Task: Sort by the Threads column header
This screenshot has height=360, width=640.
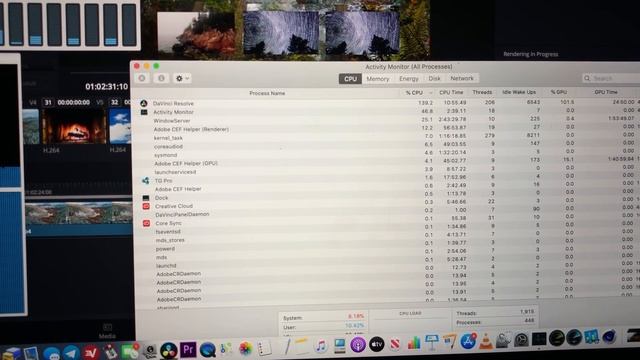Action: point(482,92)
